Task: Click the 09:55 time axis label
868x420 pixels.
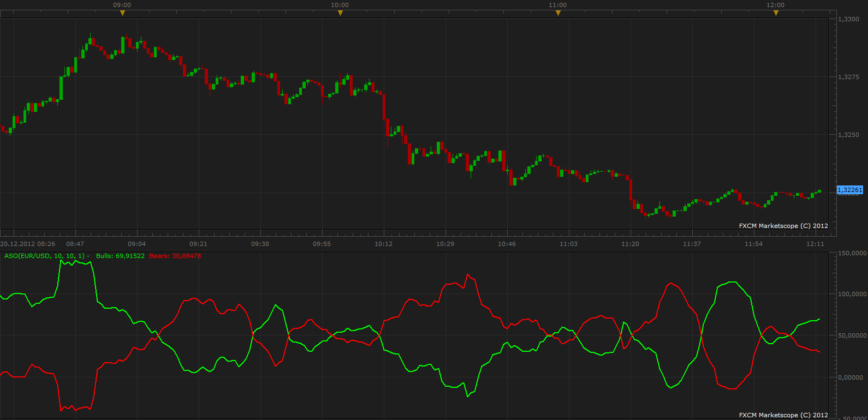Action: [322, 244]
